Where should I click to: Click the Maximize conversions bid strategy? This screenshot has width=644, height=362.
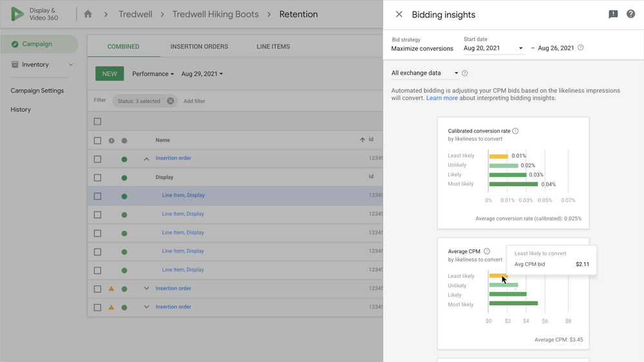(x=422, y=48)
